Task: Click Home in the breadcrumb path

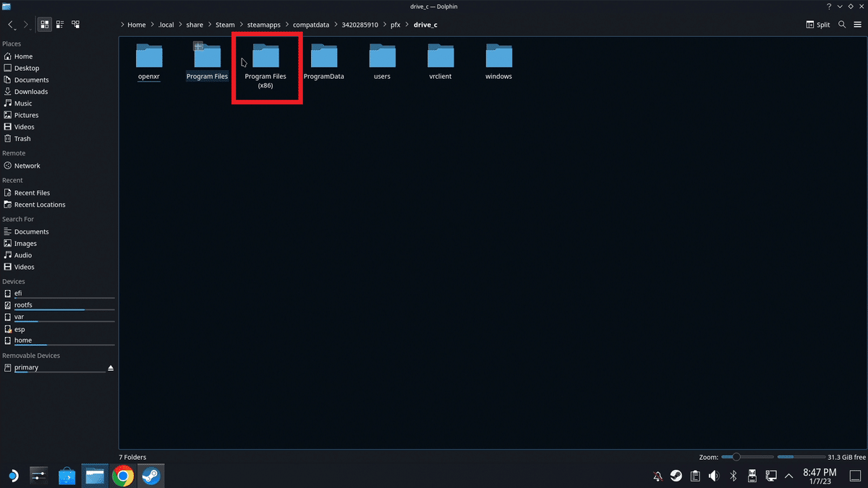Action: (x=137, y=25)
